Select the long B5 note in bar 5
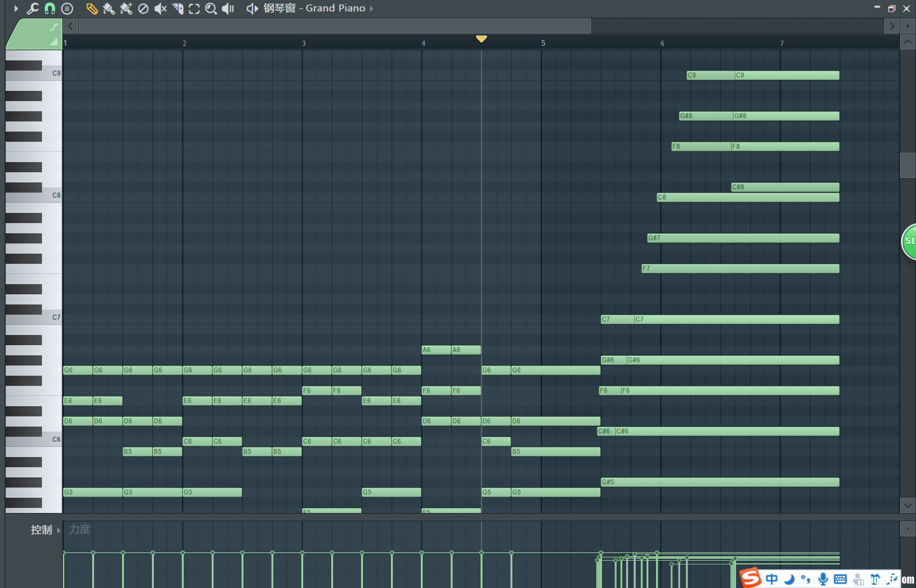The image size is (916, 588). click(x=556, y=451)
